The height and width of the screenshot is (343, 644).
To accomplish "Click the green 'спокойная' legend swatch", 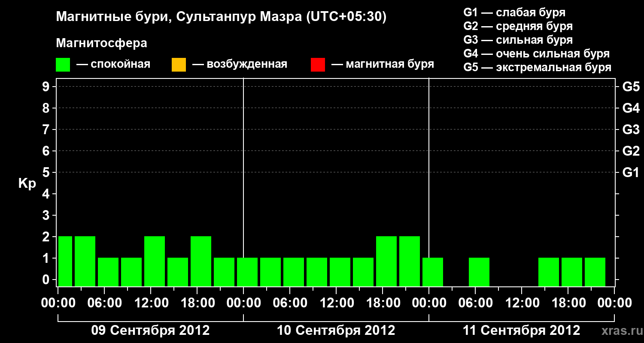I will (63, 65).
